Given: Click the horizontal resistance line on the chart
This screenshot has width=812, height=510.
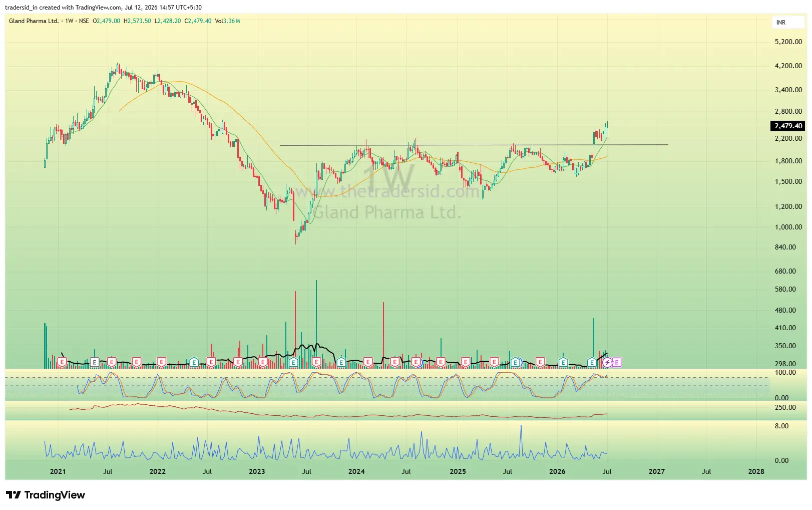Looking at the screenshot, I should 474,145.
